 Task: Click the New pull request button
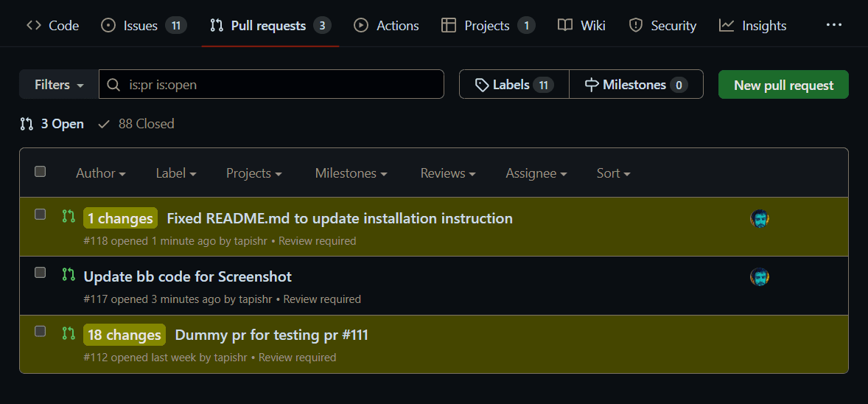point(783,85)
